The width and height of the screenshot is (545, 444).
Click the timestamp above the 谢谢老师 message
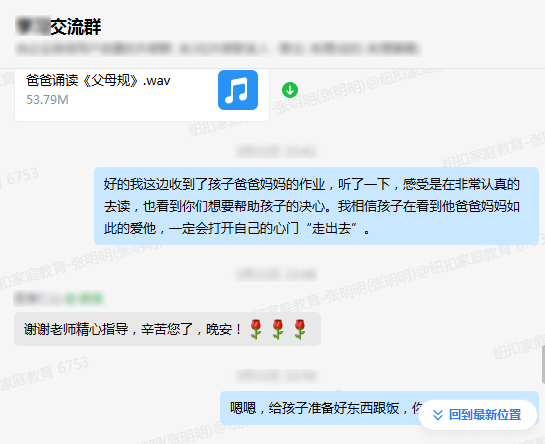coord(277,274)
